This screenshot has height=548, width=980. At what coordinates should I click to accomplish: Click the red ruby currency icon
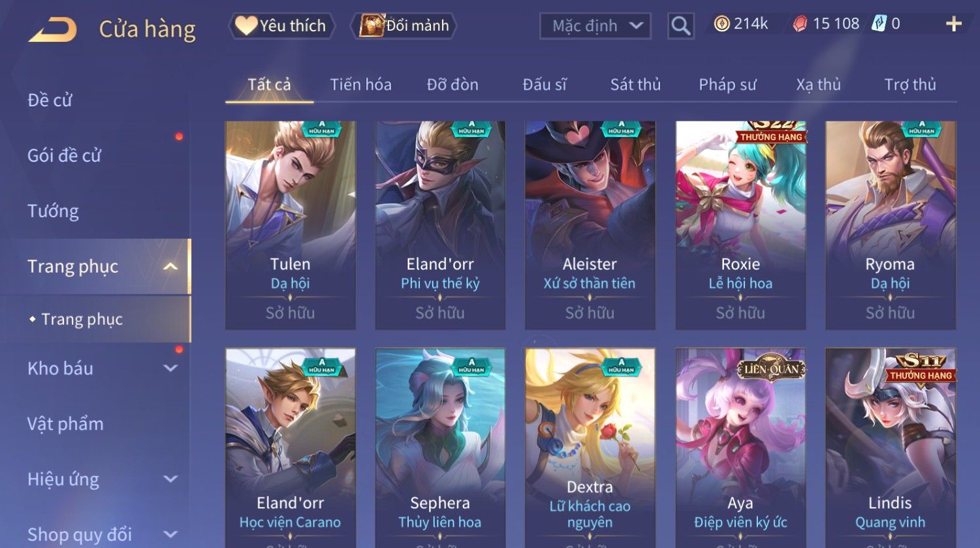click(800, 24)
